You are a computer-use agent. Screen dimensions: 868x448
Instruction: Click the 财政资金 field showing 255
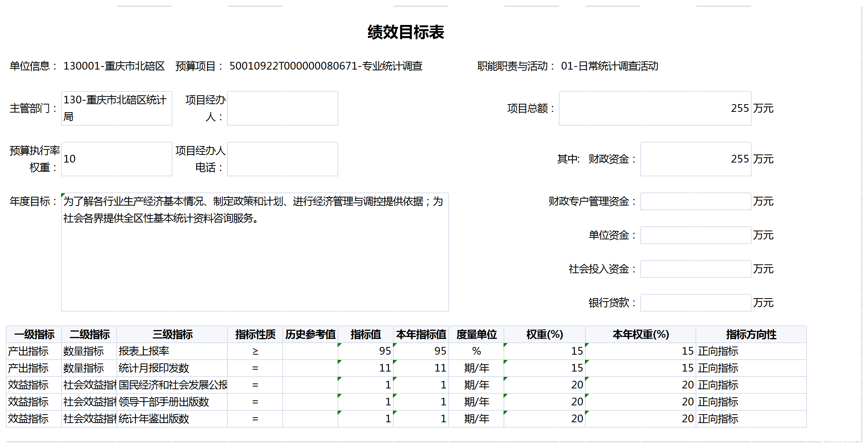tap(696, 159)
